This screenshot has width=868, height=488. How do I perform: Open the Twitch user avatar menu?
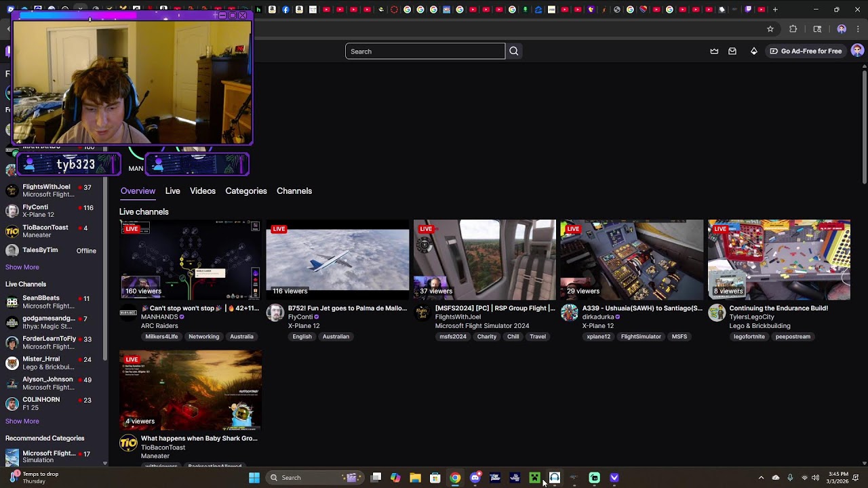857,51
